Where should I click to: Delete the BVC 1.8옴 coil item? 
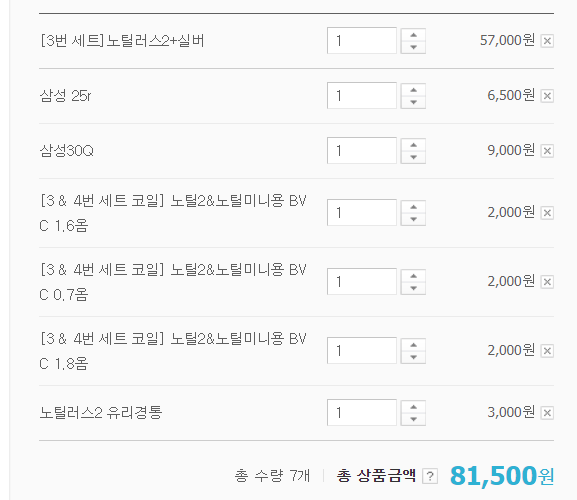(x=547, y=351)
